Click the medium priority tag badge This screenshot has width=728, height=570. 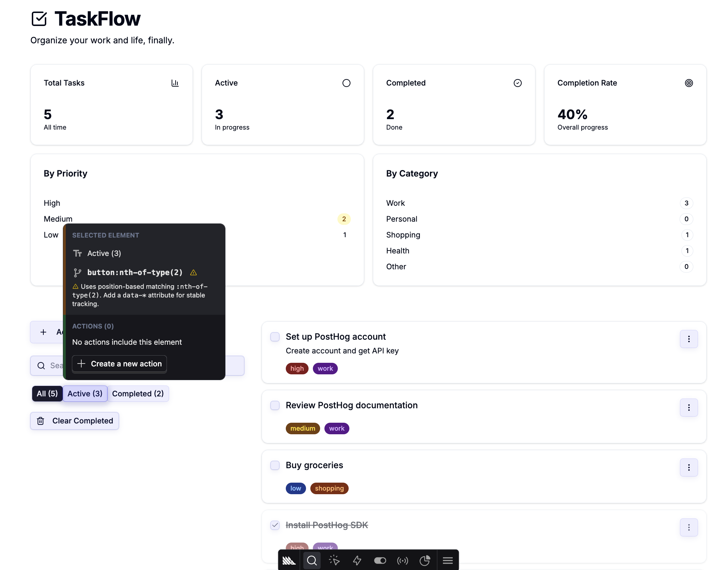point(303,428)
